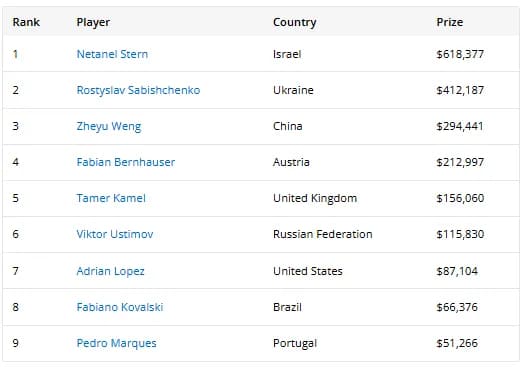Viewport: 529px width, 367px height.
Task: Select Tamer Kamel player link
Action: 111,198
